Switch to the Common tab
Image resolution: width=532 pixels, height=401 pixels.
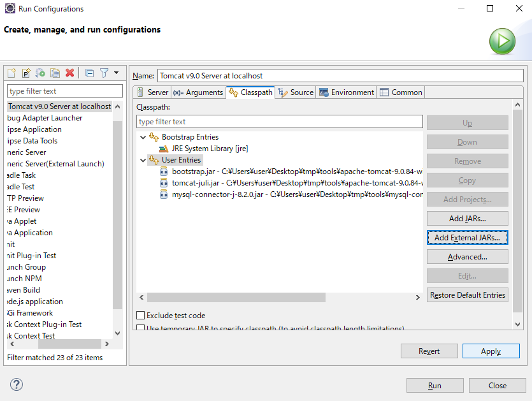point(401,92)
